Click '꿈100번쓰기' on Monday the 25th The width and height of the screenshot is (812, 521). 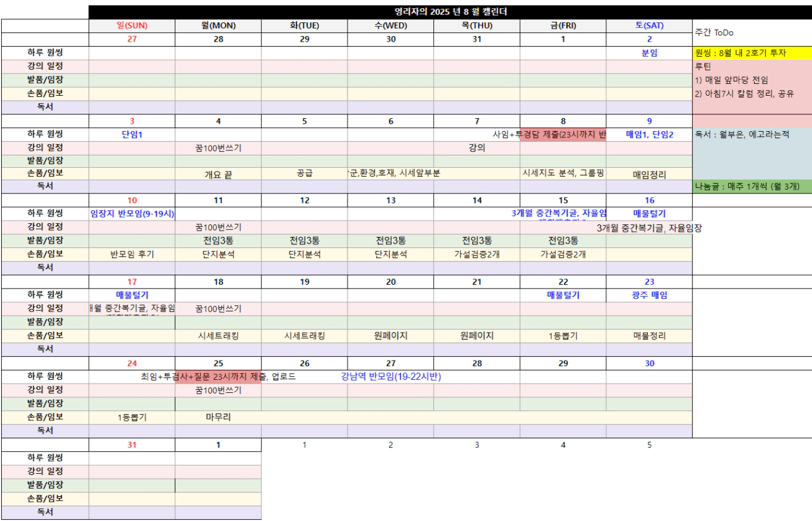[218, 390]
